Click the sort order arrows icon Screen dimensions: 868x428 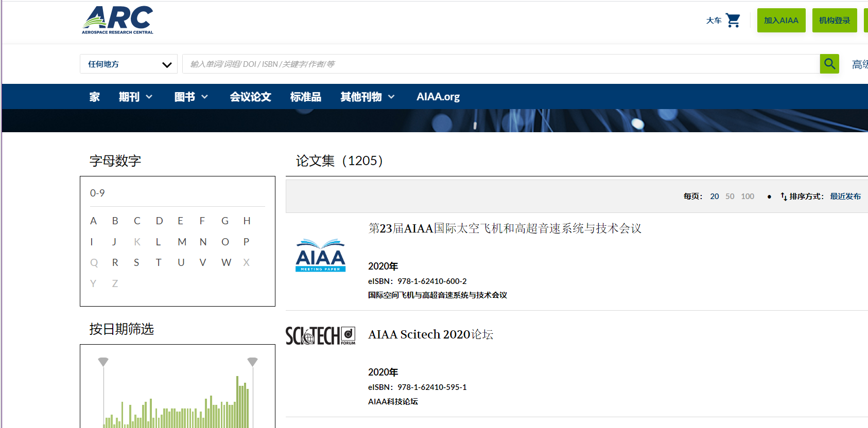(784, 197)
